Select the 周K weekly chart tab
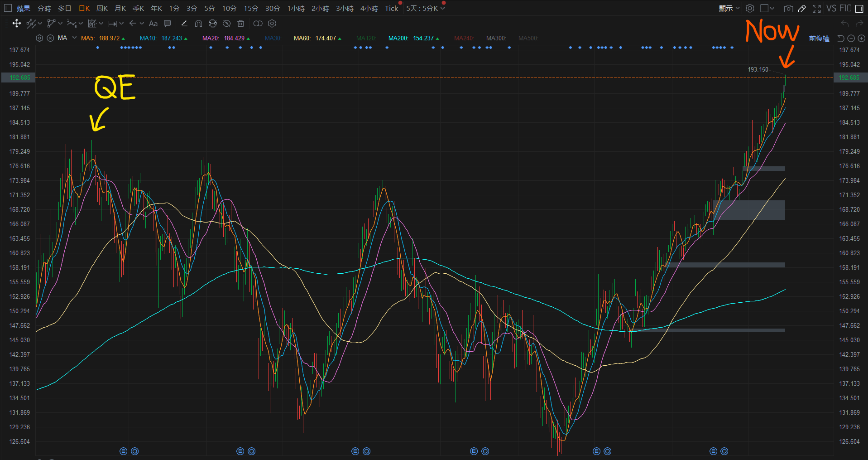 (x=102, y=9)
